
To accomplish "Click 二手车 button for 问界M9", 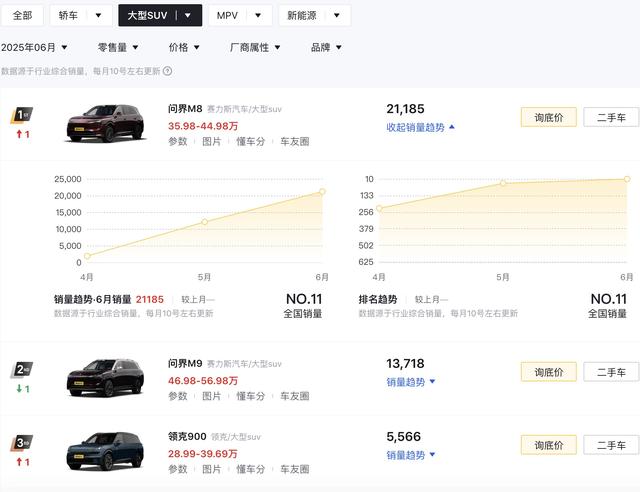I will tap(611, 372).
